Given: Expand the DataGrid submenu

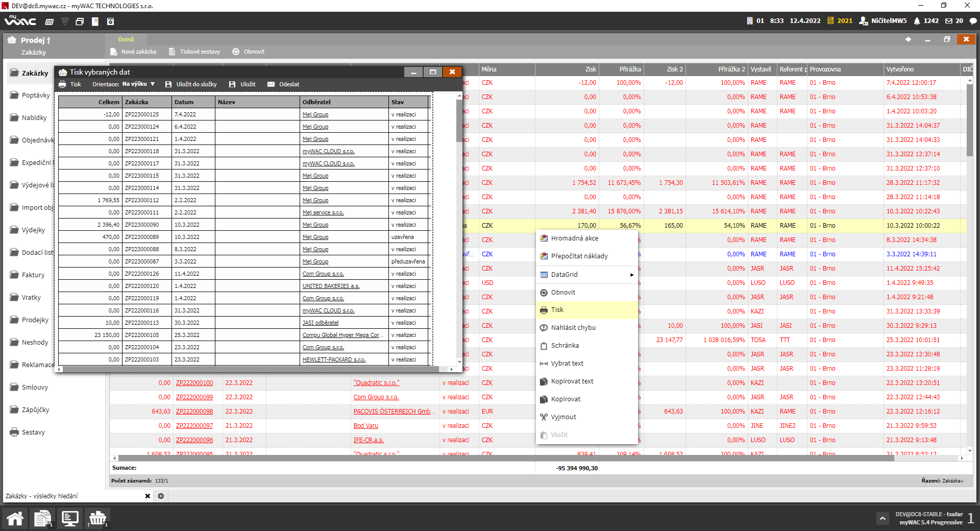Looking at the screenshot, I should coord(587,275).
